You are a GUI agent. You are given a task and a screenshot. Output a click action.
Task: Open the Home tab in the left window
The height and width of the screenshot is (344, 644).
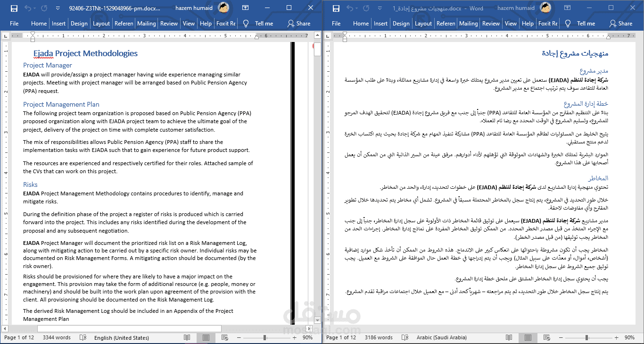[x=39, y=23]
